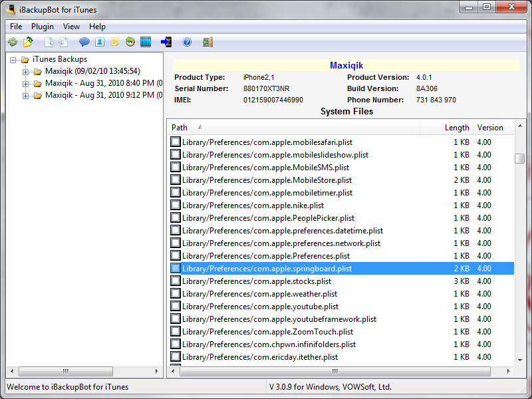Select the com.apple.ZoomTouch.plist row
Image resolution: width=532 pixels, height=399 pixels.
tap(341, 331)
